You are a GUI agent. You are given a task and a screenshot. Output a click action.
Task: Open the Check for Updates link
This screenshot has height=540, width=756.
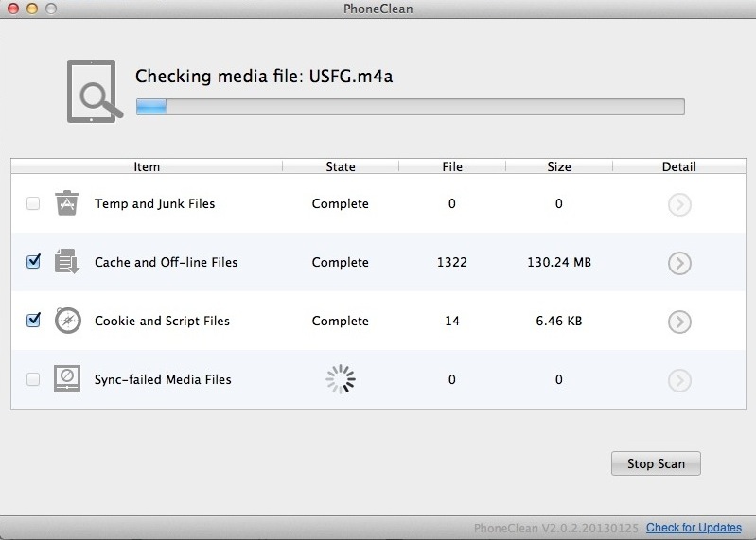[x=694, y=528]
